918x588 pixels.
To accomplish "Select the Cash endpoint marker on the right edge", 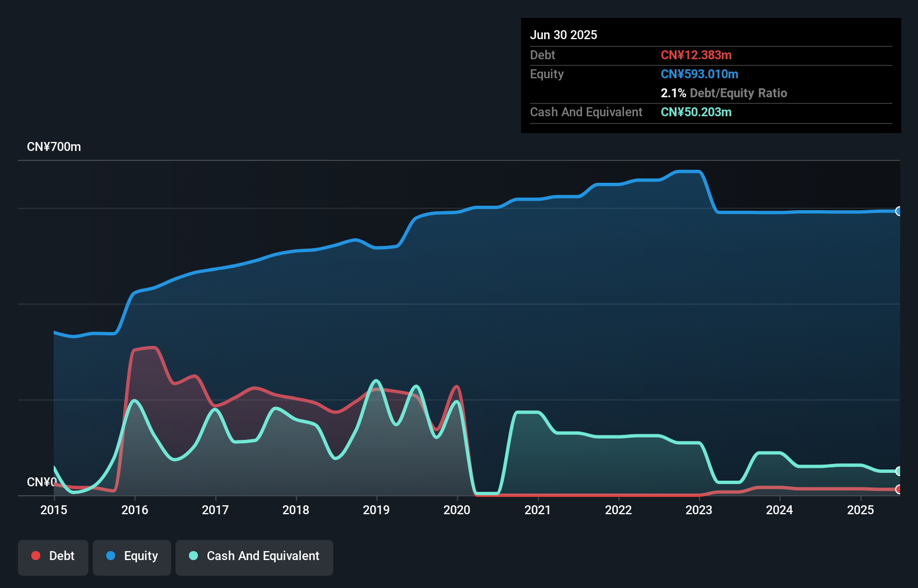I will (x=898, y=471).
